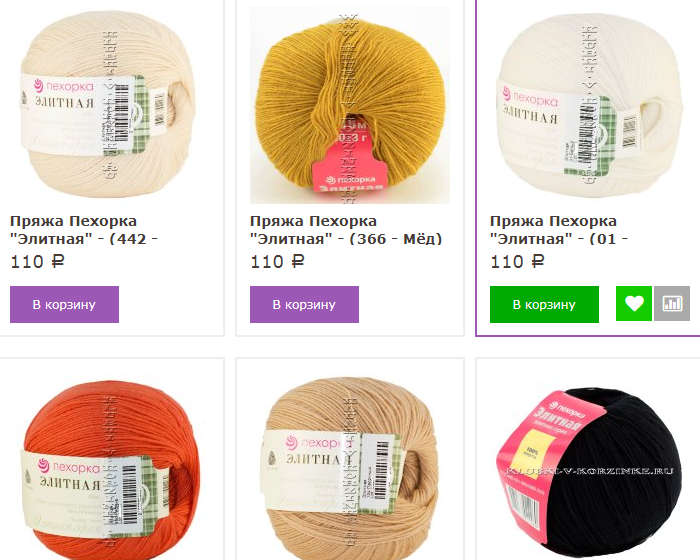Add honey yarn 366 to cart
The width and height of the screenshot is (700, 560).
(x=304, y=304)
